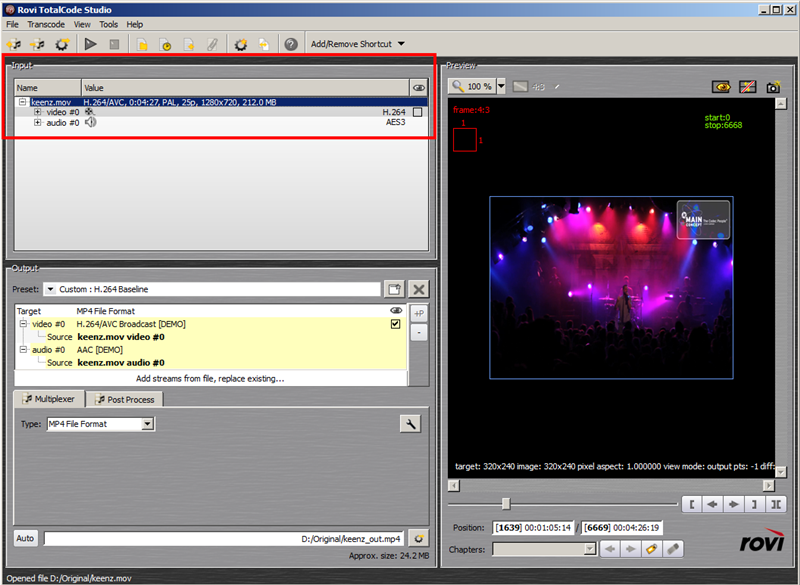The image size is (800, 585).
Task: Click the Name column header
Action: (48, 88)
